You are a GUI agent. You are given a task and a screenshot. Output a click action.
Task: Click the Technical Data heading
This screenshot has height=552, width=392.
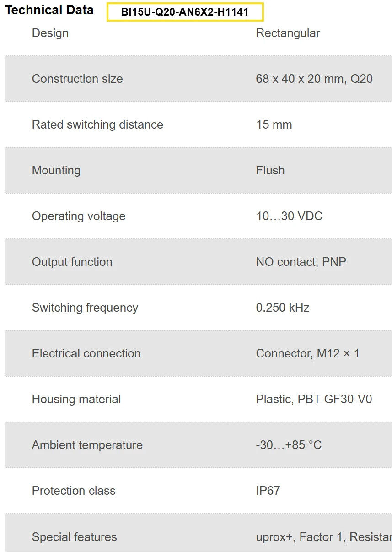click(49, 10)
